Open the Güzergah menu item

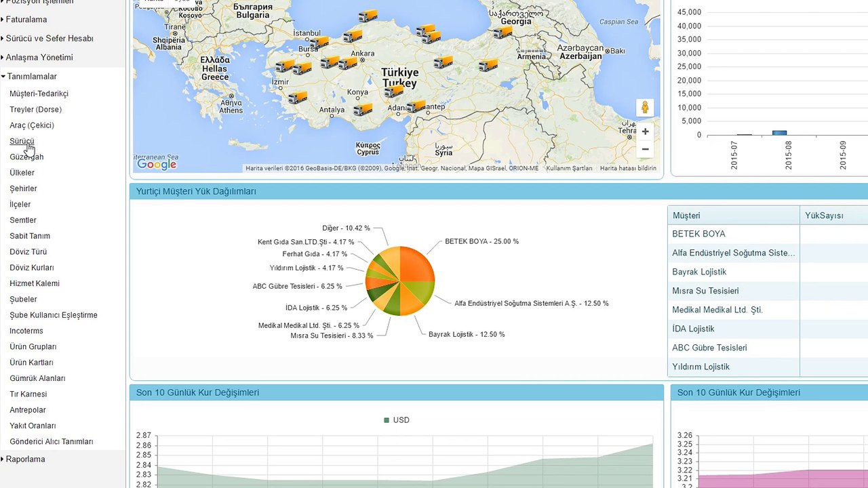tap(26, 157)
